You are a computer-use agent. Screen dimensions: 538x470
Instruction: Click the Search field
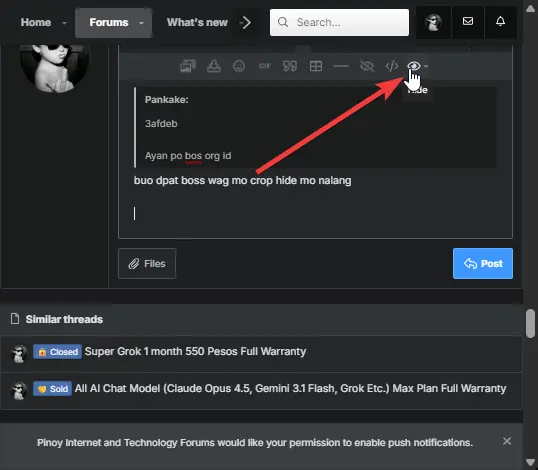pyautogui.click(x=339, y=22)
